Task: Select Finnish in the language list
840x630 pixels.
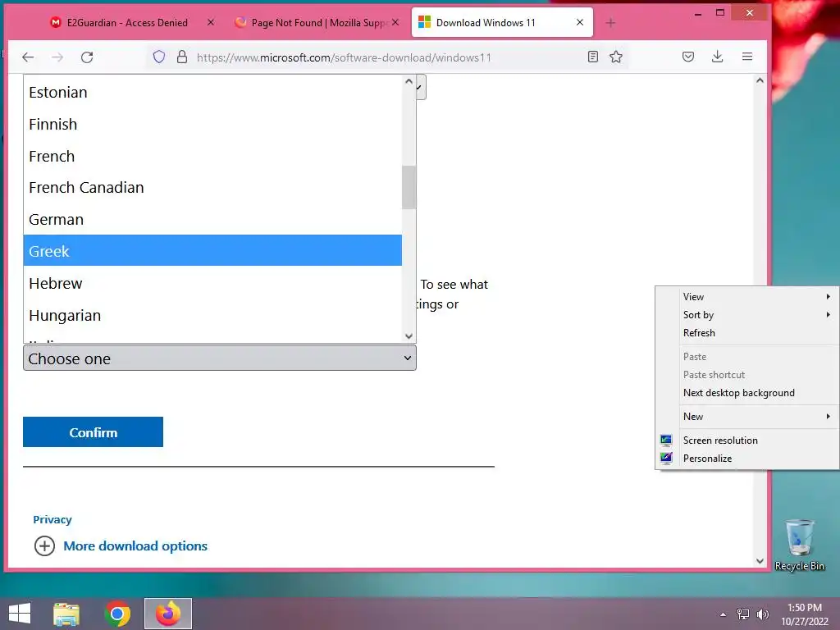Action: coord(212,125)
